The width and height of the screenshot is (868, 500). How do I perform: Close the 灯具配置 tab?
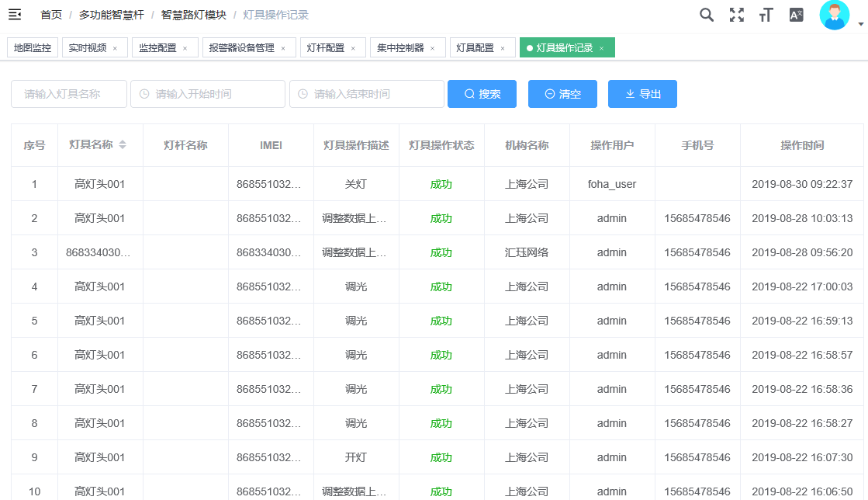(503, 48)
